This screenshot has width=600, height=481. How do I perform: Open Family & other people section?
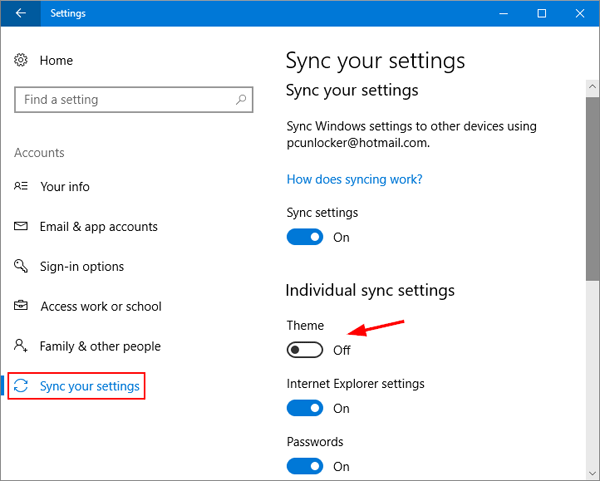point(100,347)
